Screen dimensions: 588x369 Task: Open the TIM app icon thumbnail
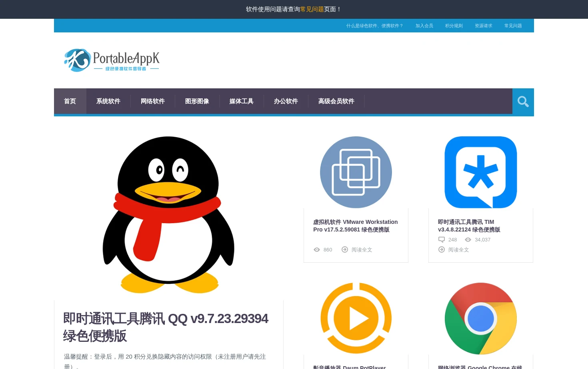[481, 172]
